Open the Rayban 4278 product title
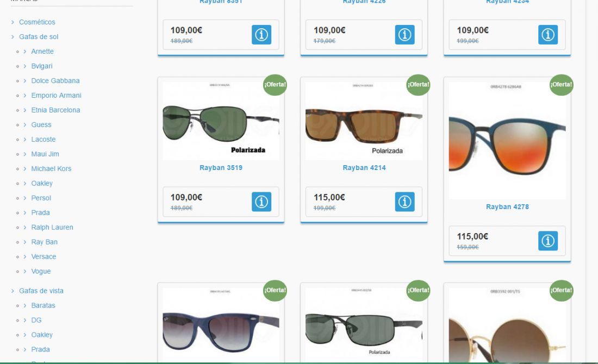 click(507, 207)
